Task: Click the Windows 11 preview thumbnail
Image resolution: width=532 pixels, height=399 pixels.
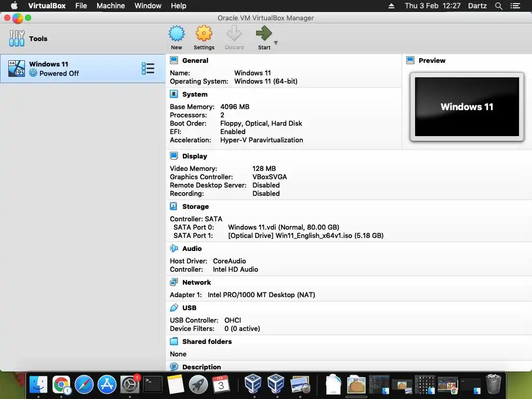Action: pos(467,107)
